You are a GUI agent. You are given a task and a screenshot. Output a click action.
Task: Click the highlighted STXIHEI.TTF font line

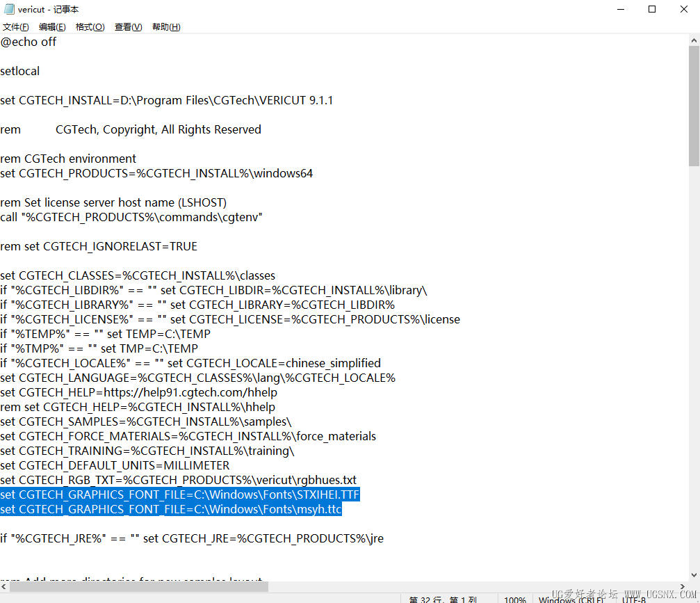click(180, 495)
